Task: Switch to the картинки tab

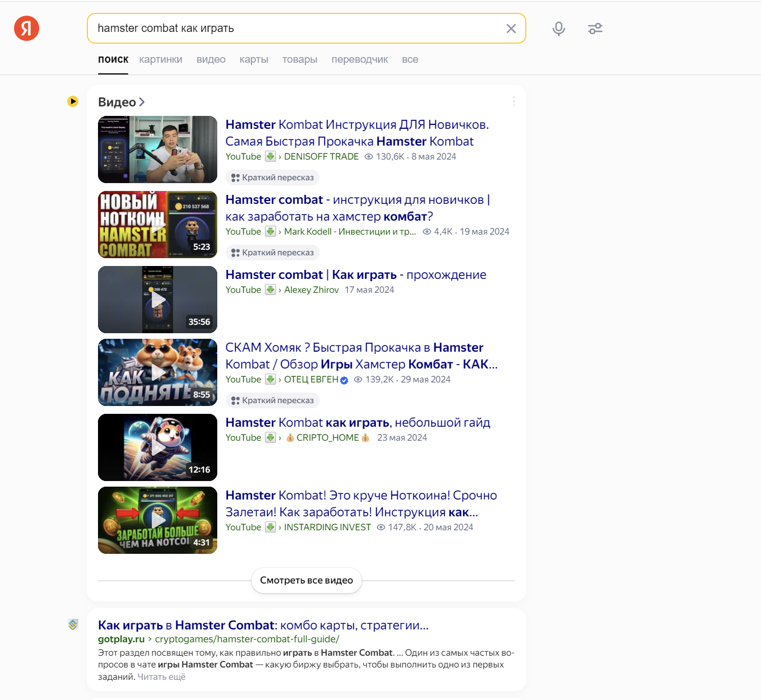Action: pyautogui.click(x=161, y=59)
